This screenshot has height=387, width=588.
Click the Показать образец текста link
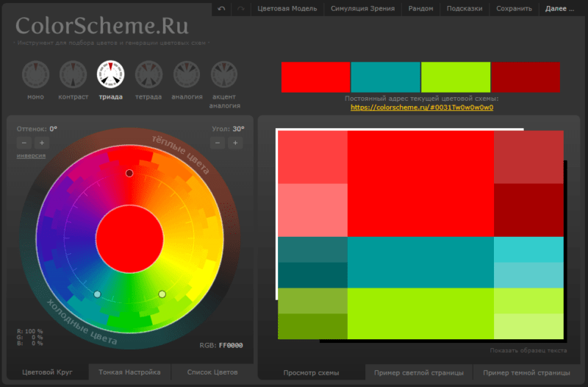click(528, 350)
